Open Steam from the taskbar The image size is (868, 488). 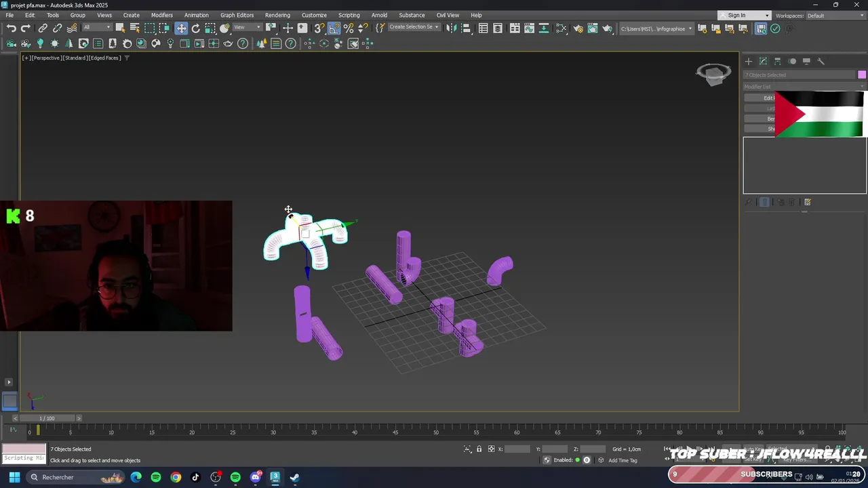pyautogui.click(x=295, y=477)
